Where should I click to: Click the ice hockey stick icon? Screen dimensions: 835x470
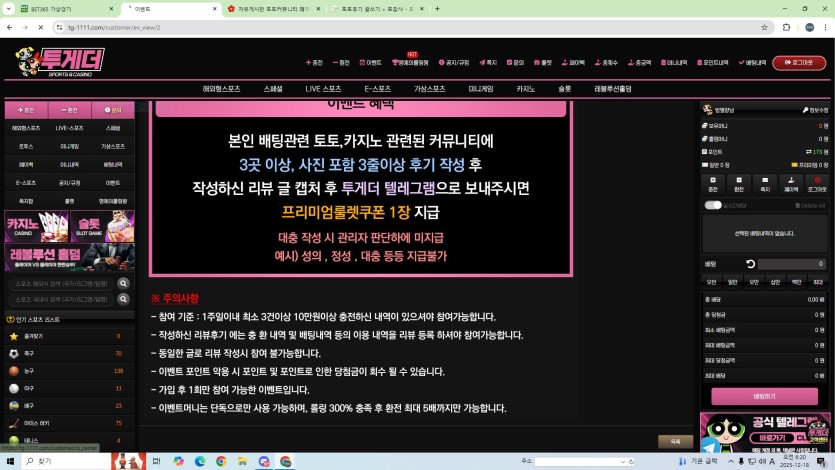click(11, 423)
